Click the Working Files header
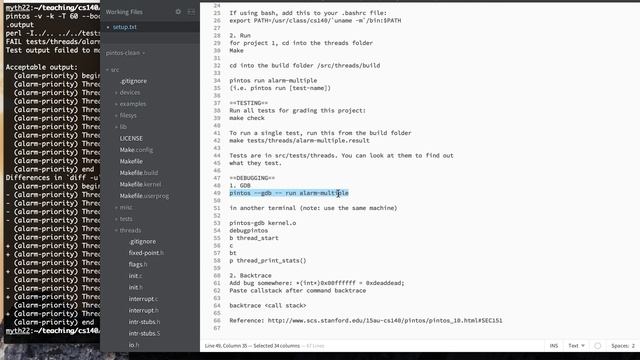Screen dimensions: 640x360 point(124,12)
